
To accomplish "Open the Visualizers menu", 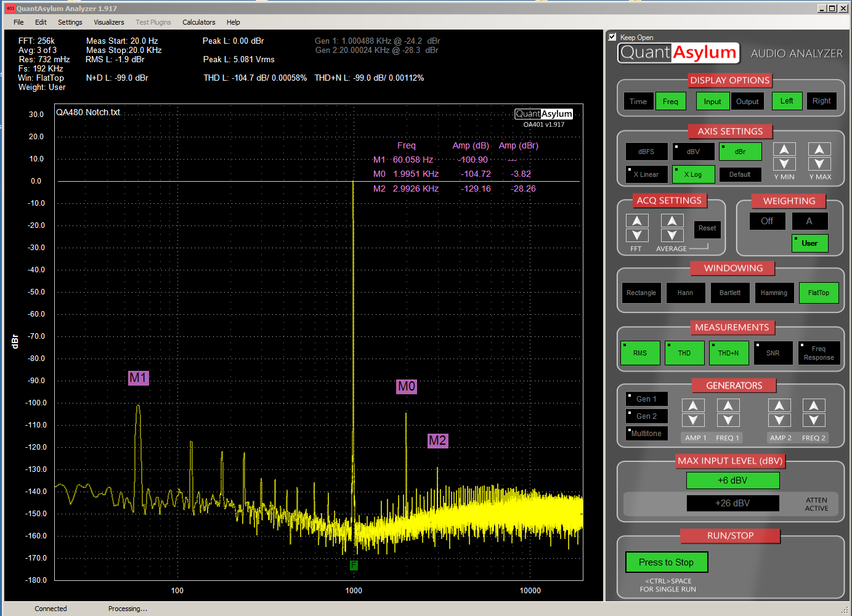I will [109, 22].
